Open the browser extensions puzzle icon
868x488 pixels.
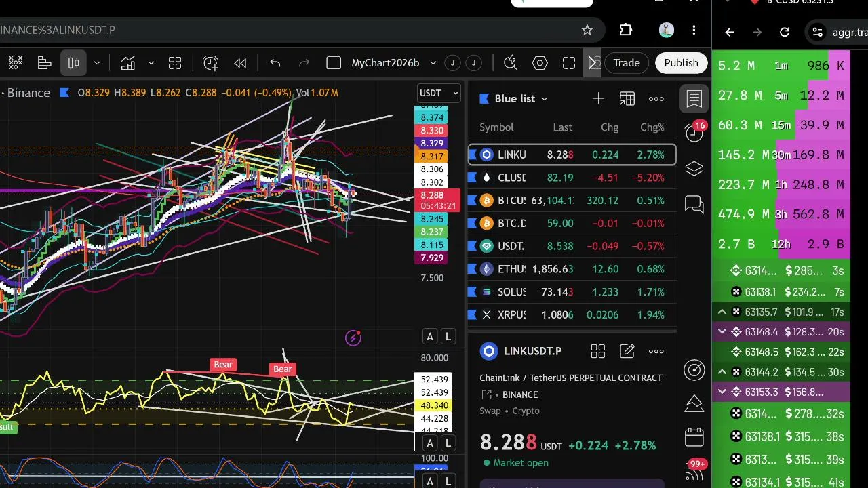coord(626,30)
